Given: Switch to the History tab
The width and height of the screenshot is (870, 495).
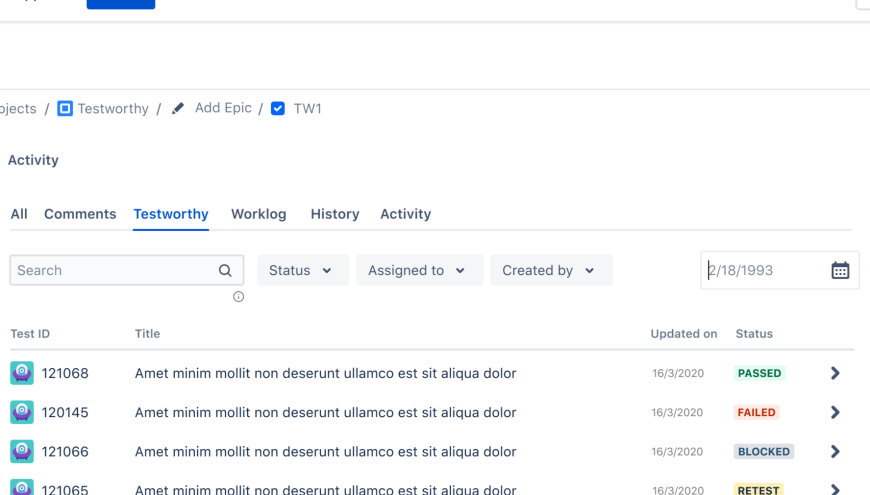Looking at the screenshot, I should 334,214.
